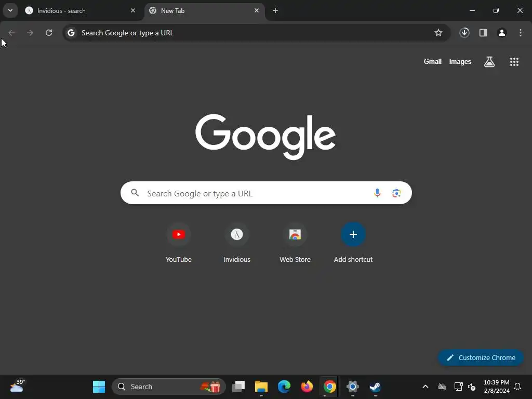Bookmark this tab with star icon
This screenshot has height=399, width=532.
[438, 33]
